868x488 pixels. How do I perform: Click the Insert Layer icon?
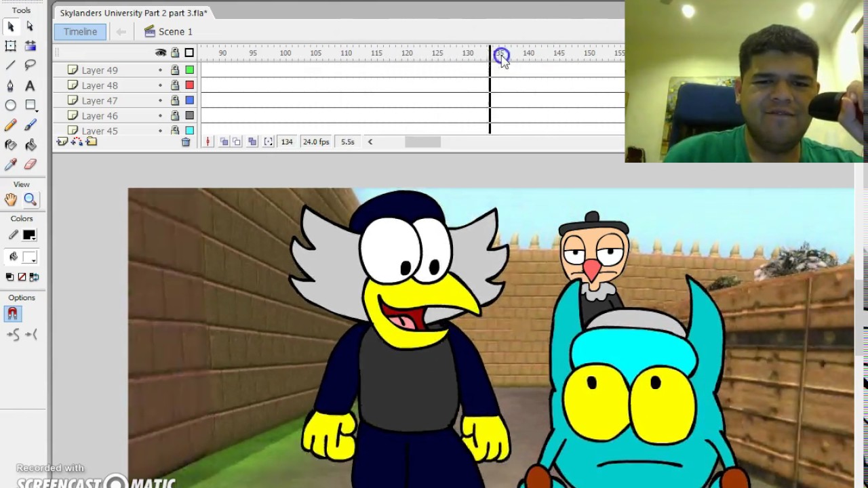pyautogui.click(x=62, y=142)
